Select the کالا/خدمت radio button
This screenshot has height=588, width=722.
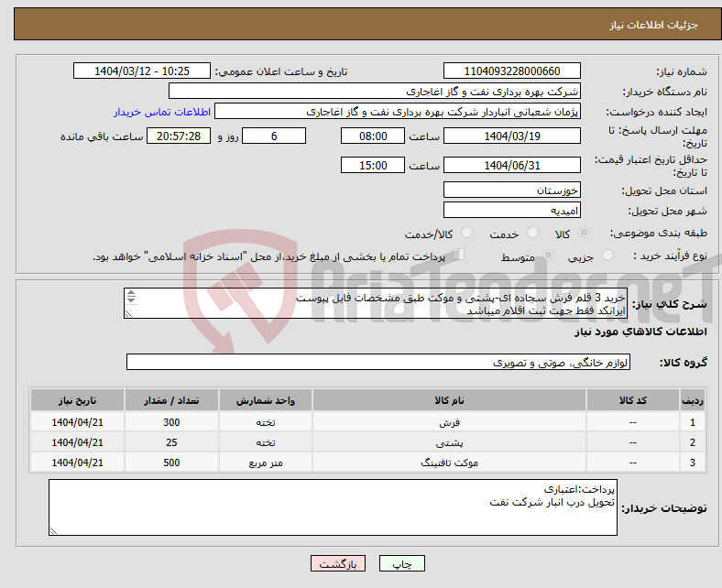466,233
